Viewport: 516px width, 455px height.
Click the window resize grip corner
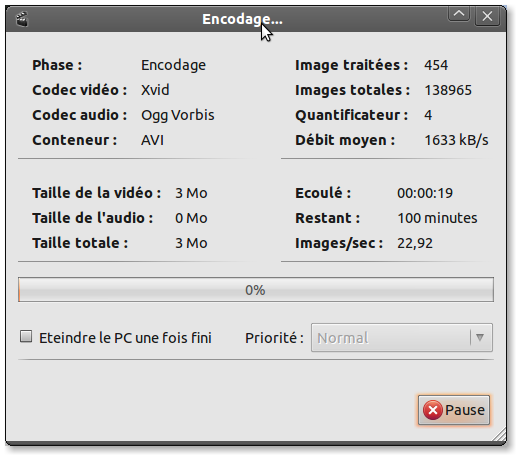coord(498,435)
